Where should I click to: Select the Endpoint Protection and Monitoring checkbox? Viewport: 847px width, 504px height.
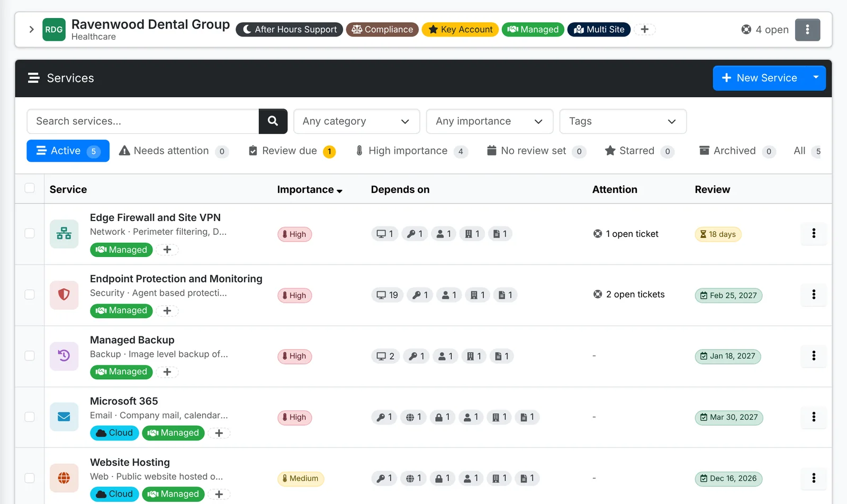click(30, 295)
